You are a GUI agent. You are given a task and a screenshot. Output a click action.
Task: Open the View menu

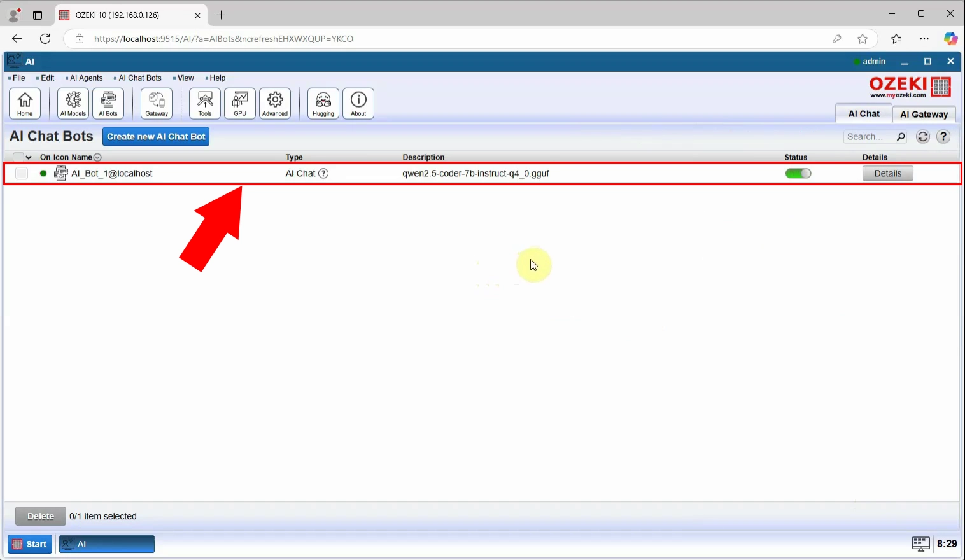(x=184, y=78)
